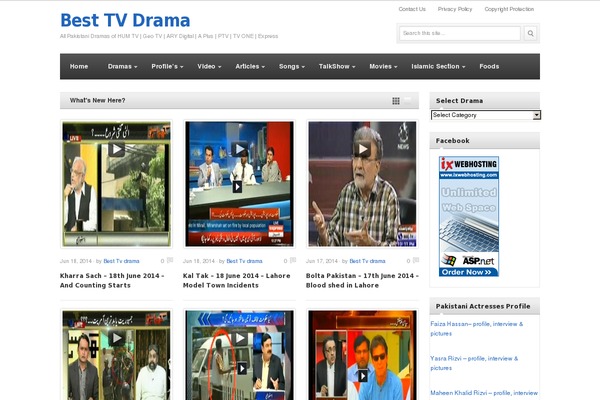Screen dimensions: 600x400
Task: Expand the Articles menu
Action: pyautogui.click(x=250, y=67)
